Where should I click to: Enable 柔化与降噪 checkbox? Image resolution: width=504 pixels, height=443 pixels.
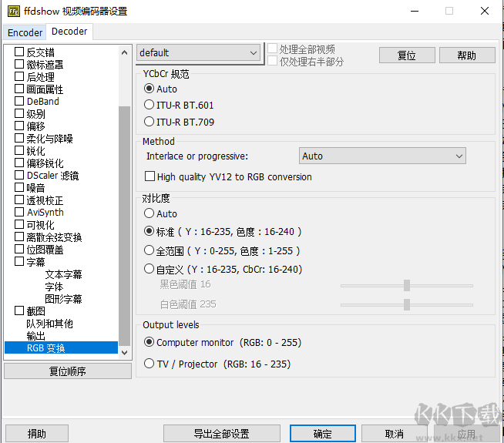tap(19, 138)
